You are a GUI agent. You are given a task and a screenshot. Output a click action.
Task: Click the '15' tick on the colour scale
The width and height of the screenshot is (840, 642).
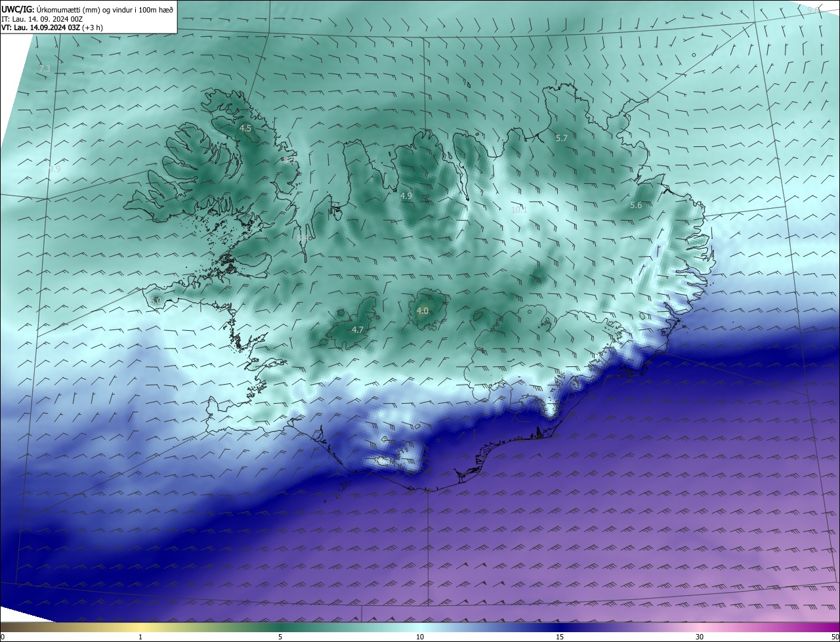click(560, 637)
